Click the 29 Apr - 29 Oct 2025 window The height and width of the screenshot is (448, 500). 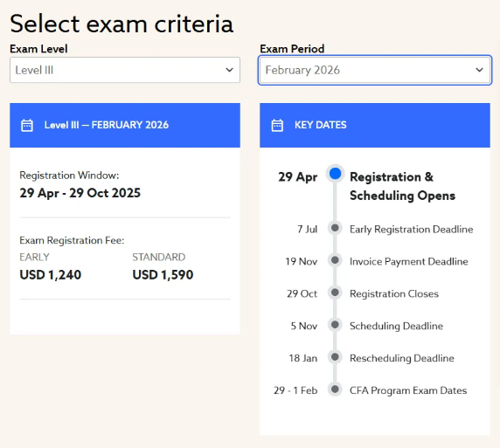pyautogui.click(x=80, y=193)
